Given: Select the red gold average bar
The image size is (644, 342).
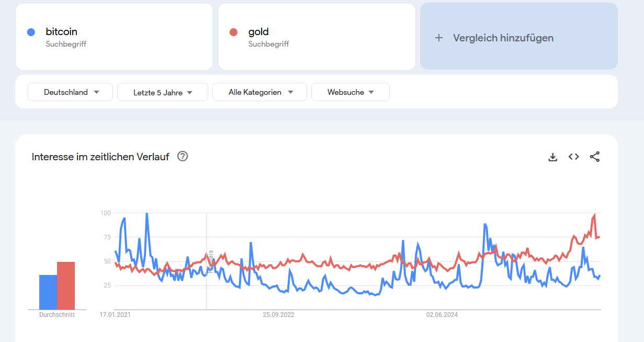Looking at the screenshot, I should pyautogui.click(x=66, y=285).
